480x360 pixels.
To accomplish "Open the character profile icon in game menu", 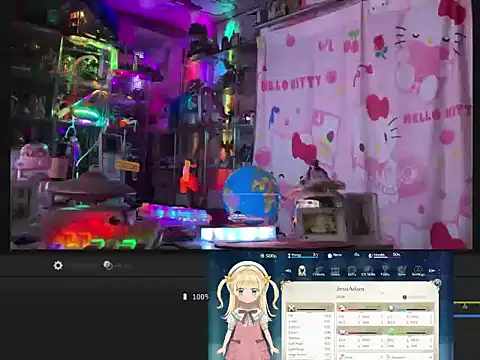I will (x=302, y=270).
